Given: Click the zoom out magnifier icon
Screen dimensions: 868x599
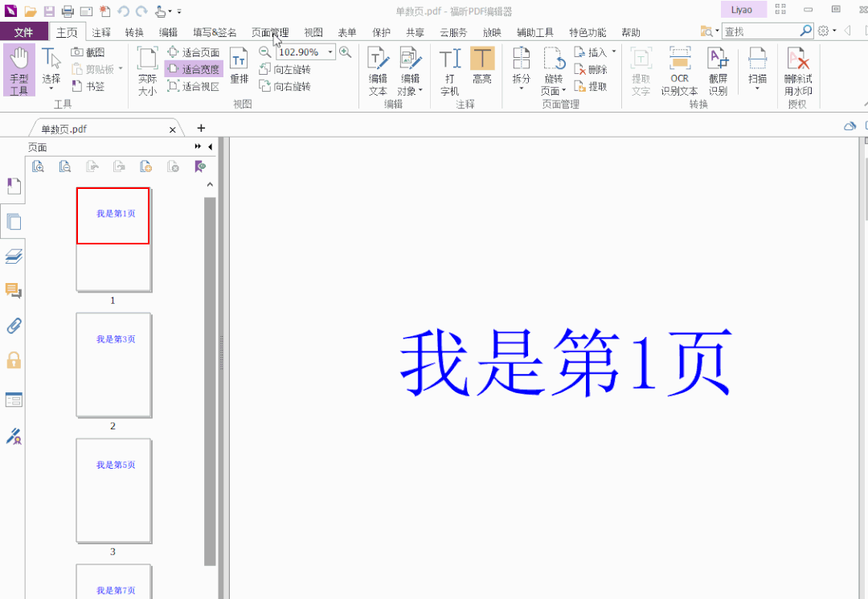Looking at the screenshot, I should 265,52.
